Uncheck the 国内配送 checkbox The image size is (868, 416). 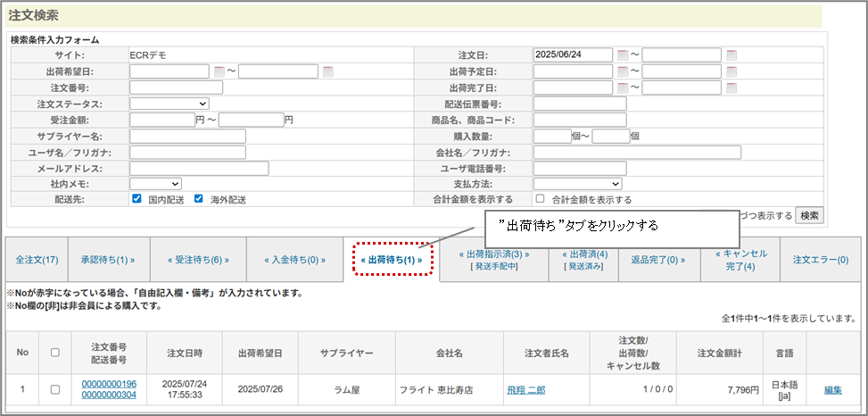click(x=137, y=199)
